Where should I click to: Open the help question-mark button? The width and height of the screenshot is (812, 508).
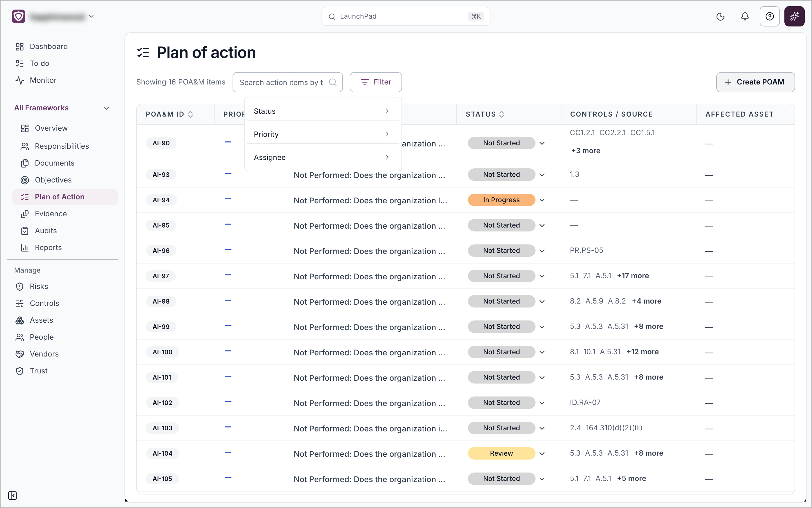[769, 16]
